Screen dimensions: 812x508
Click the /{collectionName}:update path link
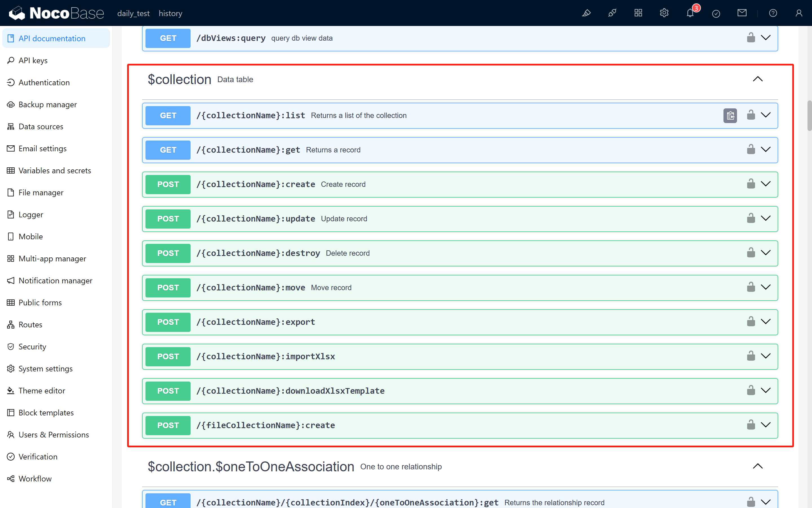tap(256, 219)
